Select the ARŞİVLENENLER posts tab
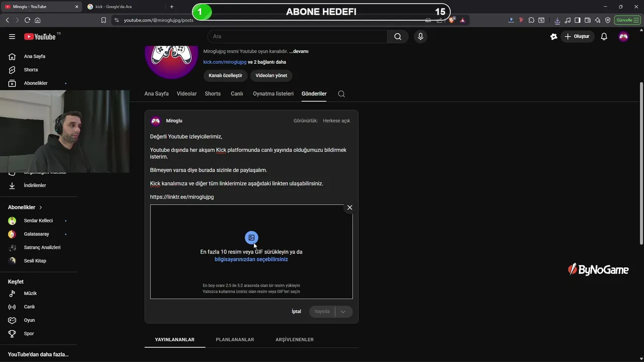 pos(295,340)
